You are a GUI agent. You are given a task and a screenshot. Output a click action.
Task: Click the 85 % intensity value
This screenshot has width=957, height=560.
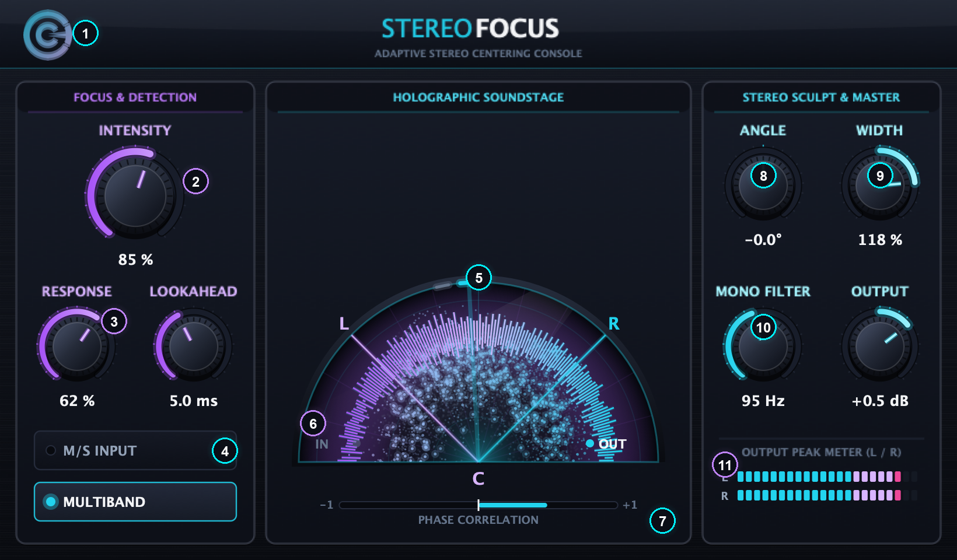[x=135, y=260]
